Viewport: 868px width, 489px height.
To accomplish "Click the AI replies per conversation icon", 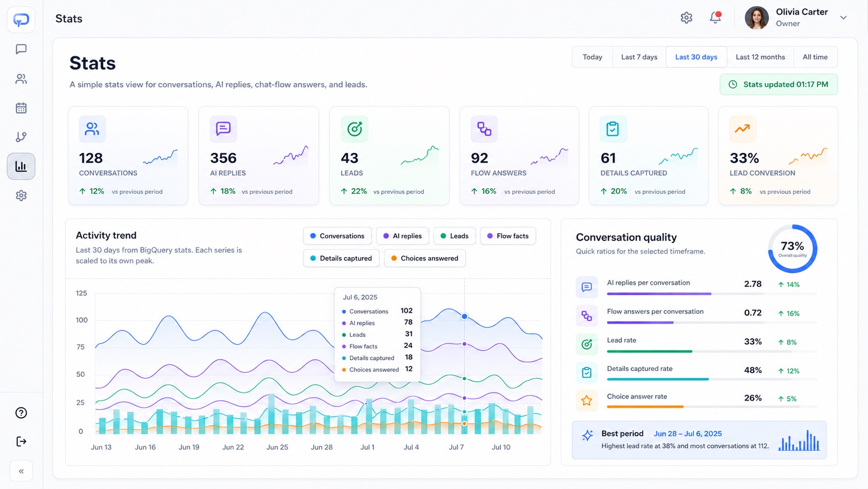I will [x=587, y=287].
